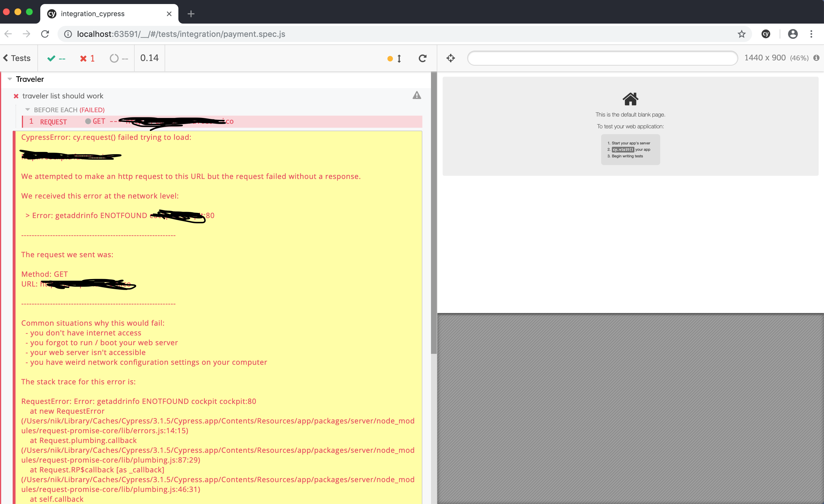This screenshot has width=824, height=504.
Task: Open the Chrome three-dot menu
Action: coord(811,34)
